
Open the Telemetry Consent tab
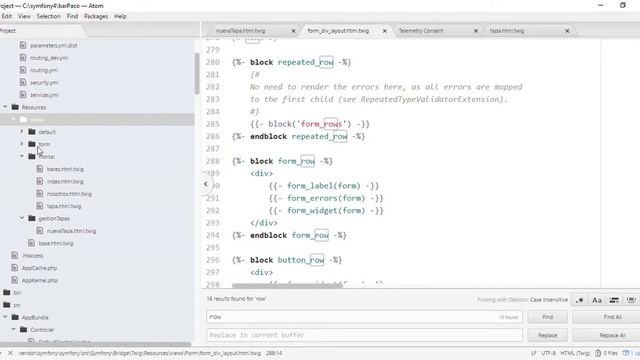pos(421,31)
